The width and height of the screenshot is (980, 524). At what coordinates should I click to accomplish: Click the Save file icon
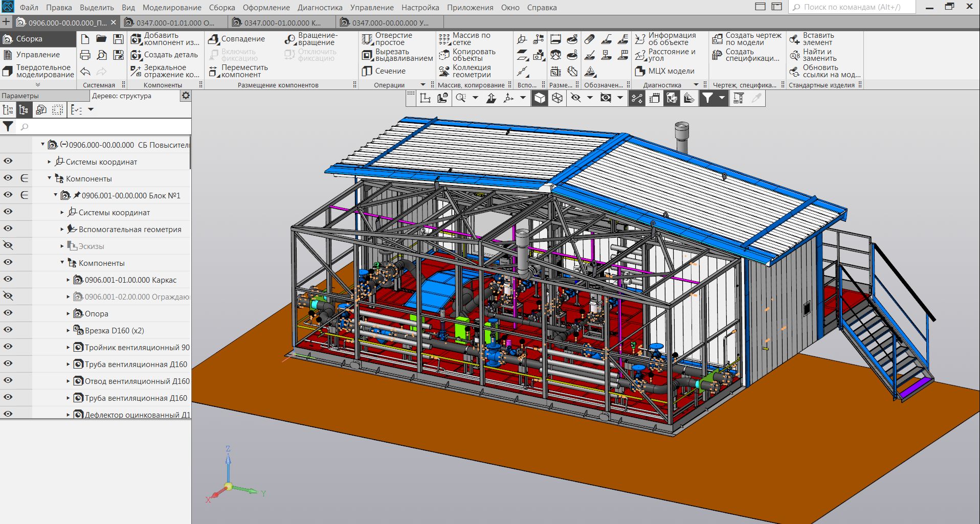pyautogui.click(x=118, y=39)
